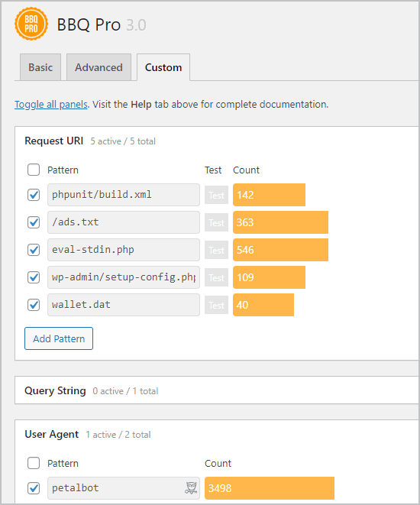Test the /ads.txt pattern
This screenshot has width=420, height=505.
click(x=216, y=222)
